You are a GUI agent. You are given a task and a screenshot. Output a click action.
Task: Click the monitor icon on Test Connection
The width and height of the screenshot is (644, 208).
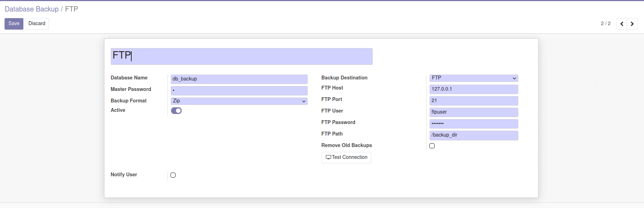[328, 157]
